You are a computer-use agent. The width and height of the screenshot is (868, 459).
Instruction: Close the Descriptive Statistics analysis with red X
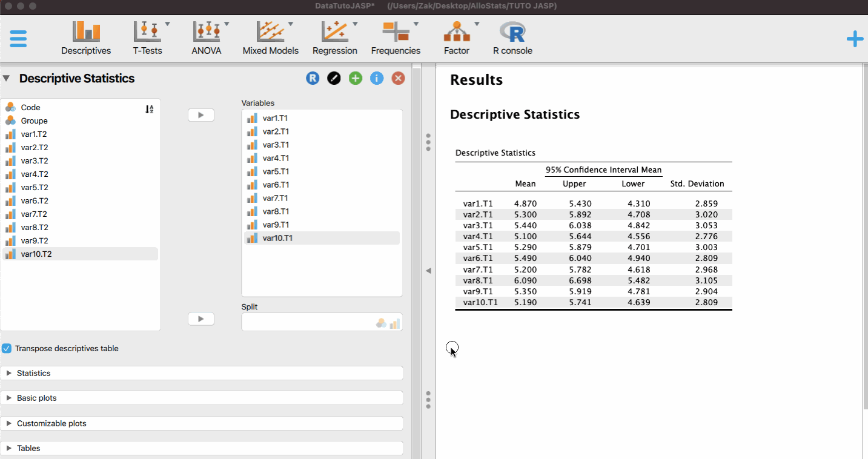[398, 78]
